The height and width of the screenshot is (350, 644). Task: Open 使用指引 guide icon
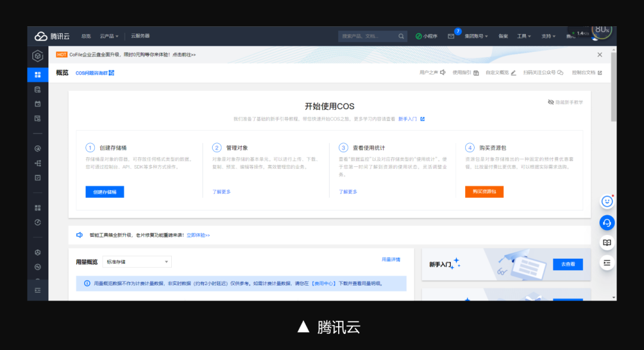point(476,73)
